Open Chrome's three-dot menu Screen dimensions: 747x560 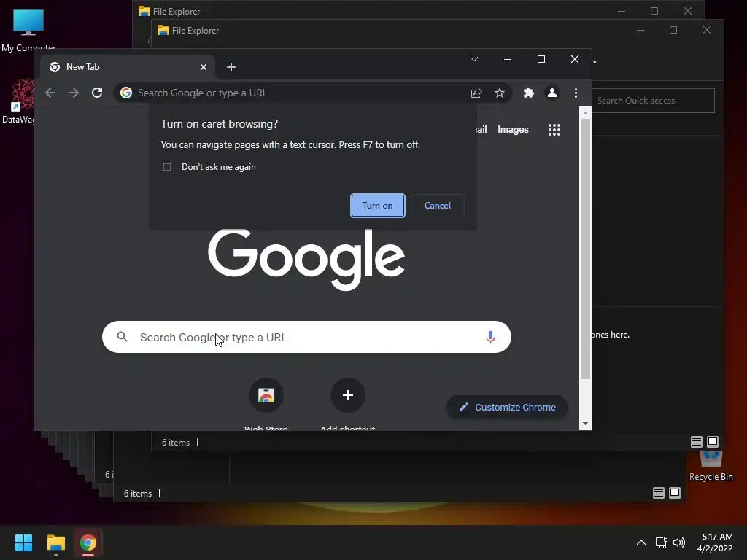click(x=576, y=93)
